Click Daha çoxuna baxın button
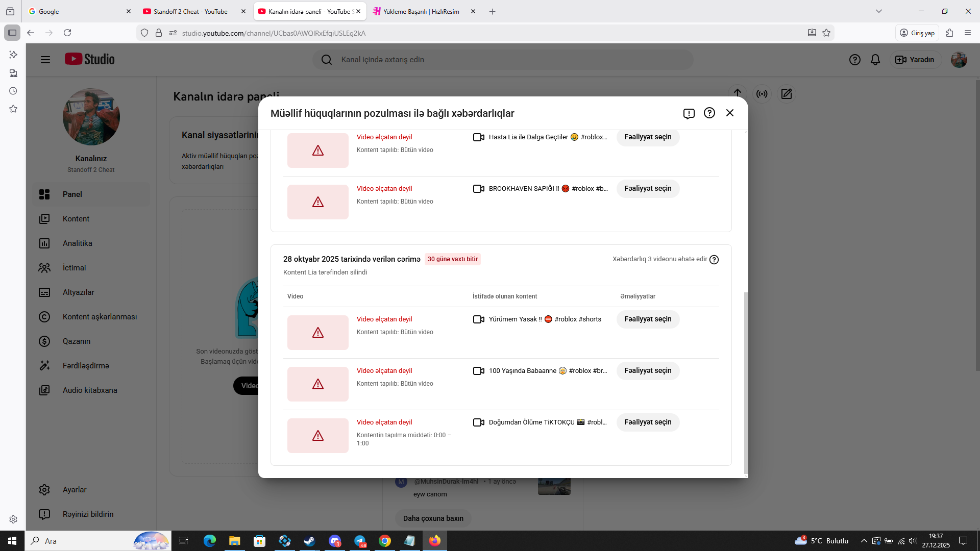 pyautogui.click(x=433, y=518)
